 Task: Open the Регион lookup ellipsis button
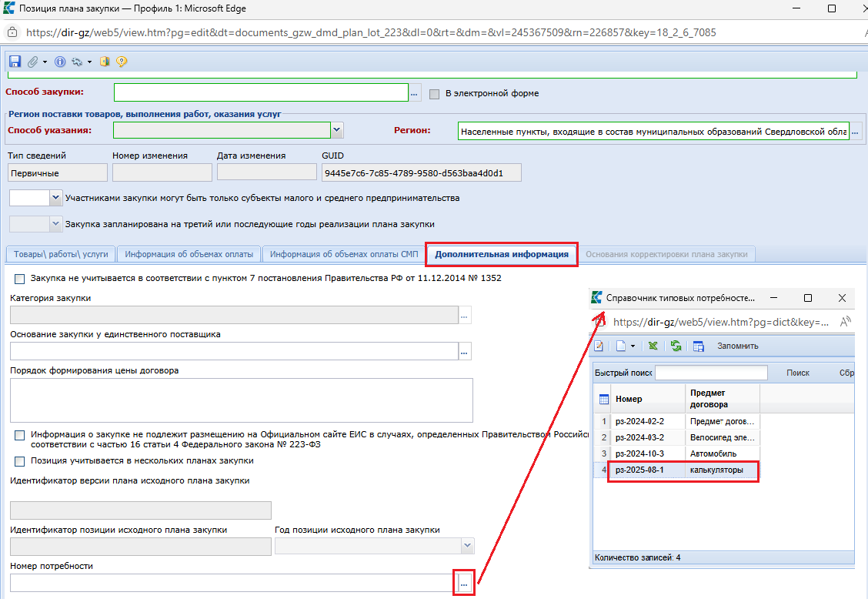(855, 131)
